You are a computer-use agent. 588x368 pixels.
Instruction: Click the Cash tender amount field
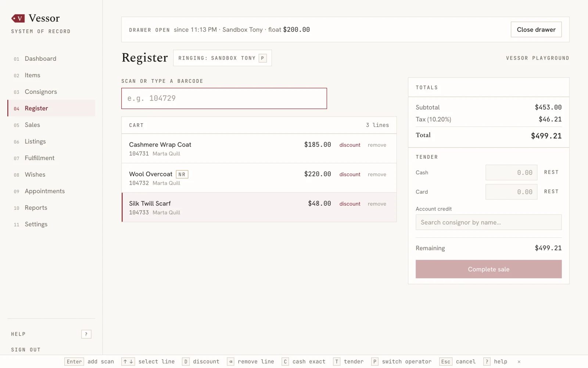(x=511, y=172)
